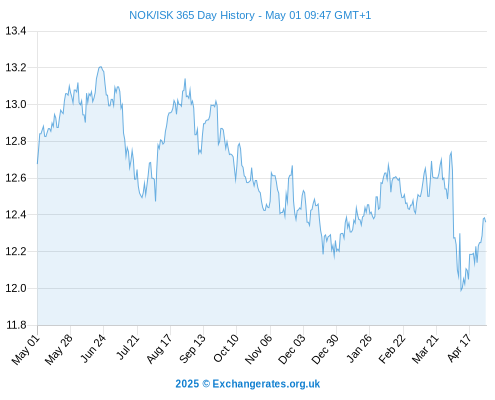This screenshot has width=495, height=400.
Task: Select the Oct 10 x-axis date label
Action: point(226,348)
